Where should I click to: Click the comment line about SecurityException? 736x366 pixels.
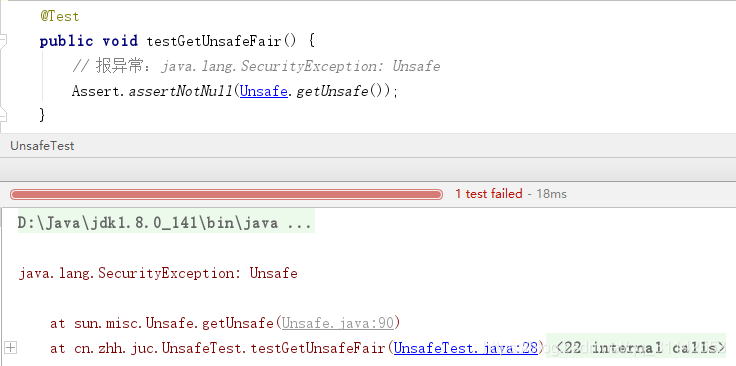click(256, 66)
